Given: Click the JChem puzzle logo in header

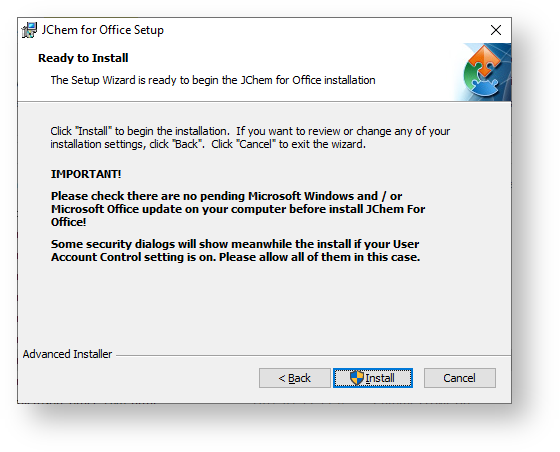Looking at the screenshot, I should 484,71.
